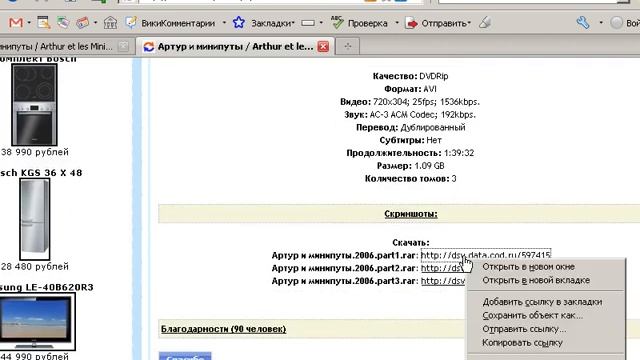Screen dimensions: 640x360
Task: Click the Samsung LE-40B620R3 ad title
Action: click(x=47, y=287)
